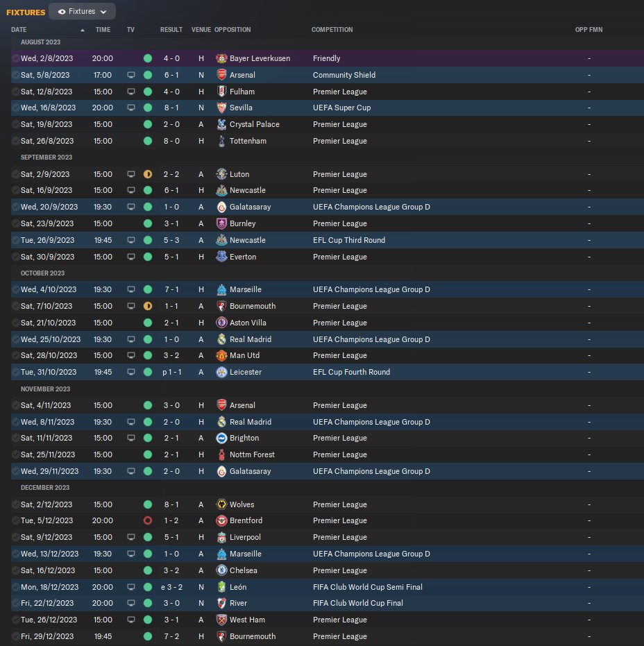This screenshot has width=644, height=646.
Task: Click the SEPTEMBER 2023 month header
Action: pyautogui.click(x=46, y=158)
